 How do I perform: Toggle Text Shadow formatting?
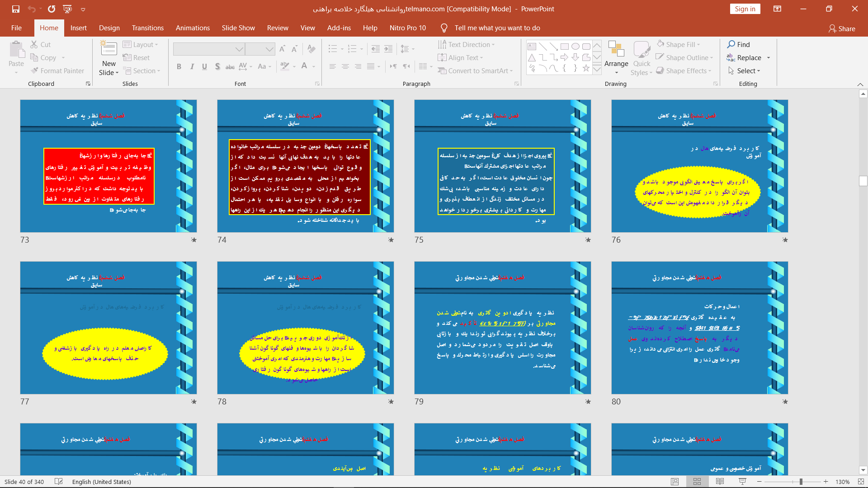[217, 66]
